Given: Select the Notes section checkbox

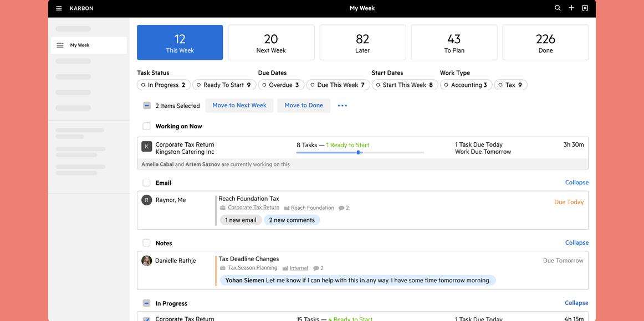Looking at the screenshot, I should 146,243.
